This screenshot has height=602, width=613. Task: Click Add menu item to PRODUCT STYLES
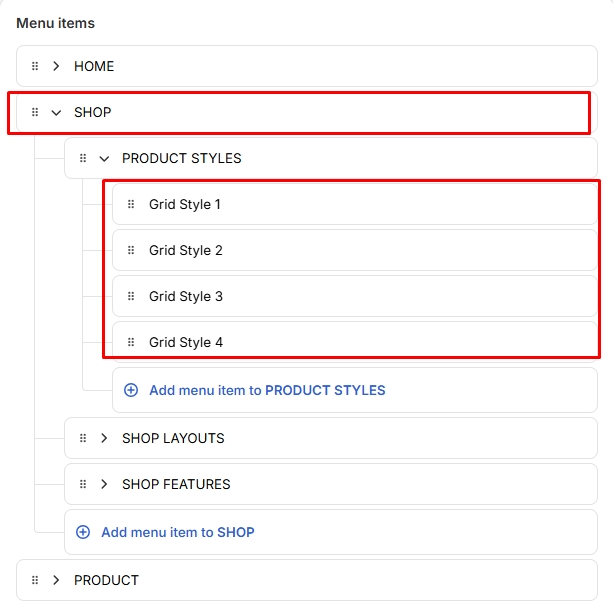[267, 390]
